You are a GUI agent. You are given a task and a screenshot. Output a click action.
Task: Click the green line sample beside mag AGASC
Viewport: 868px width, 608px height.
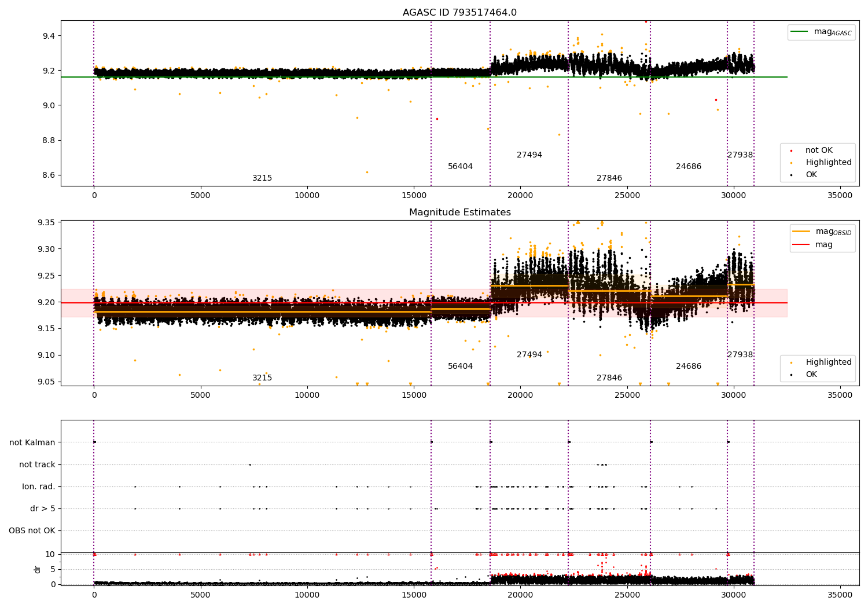pyautogui.click(x=800, y=32)
